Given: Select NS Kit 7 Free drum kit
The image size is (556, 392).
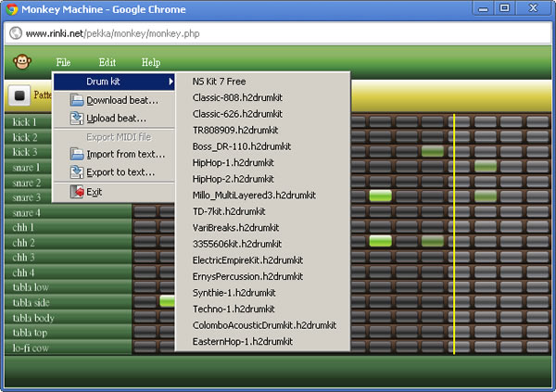Looking at the screenshot, I should point(263,82).
